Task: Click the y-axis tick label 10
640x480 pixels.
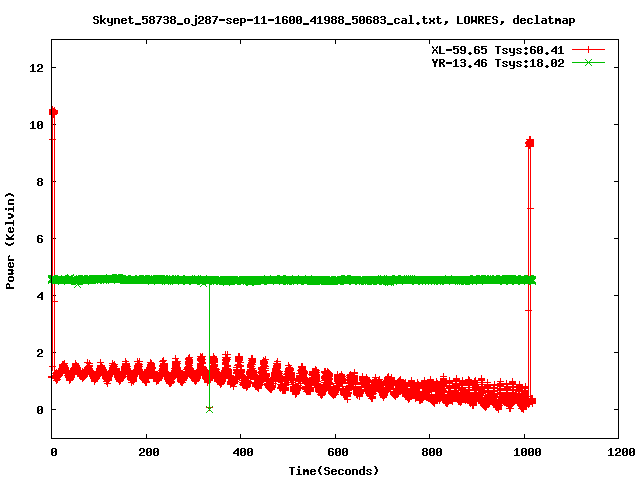Action: point(37,125)
